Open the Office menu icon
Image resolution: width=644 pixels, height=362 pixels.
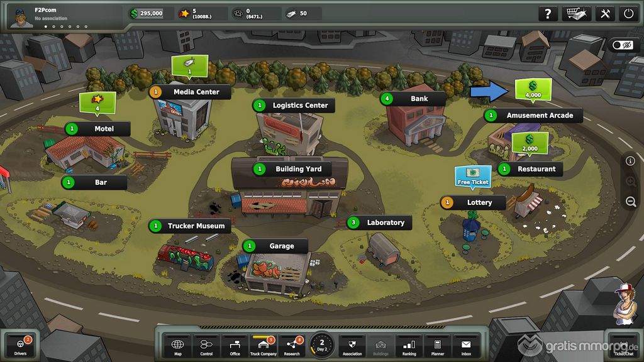[x=235, y=346]
